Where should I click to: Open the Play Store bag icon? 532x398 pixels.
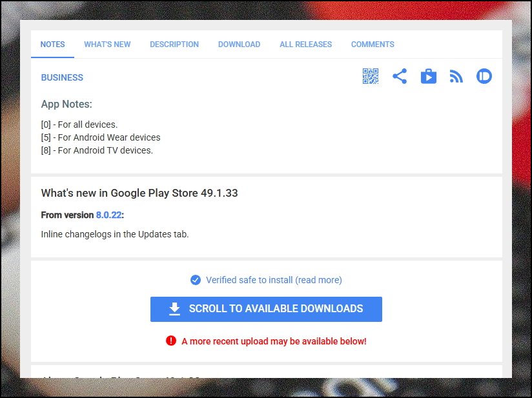point(429,76)
